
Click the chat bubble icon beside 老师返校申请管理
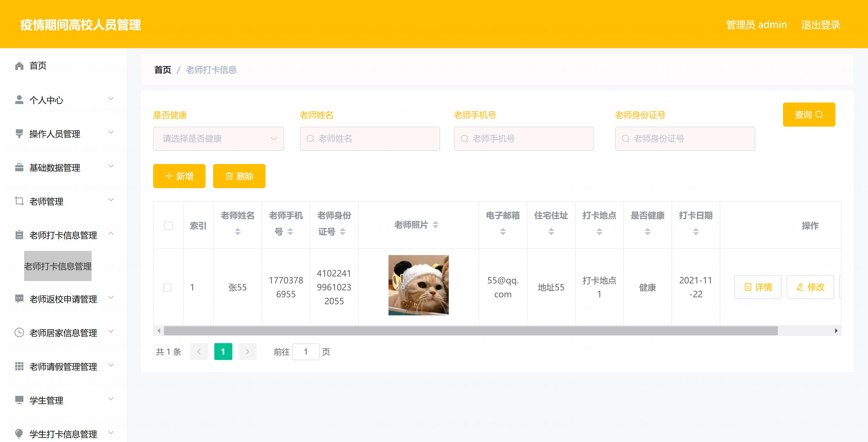19,299
